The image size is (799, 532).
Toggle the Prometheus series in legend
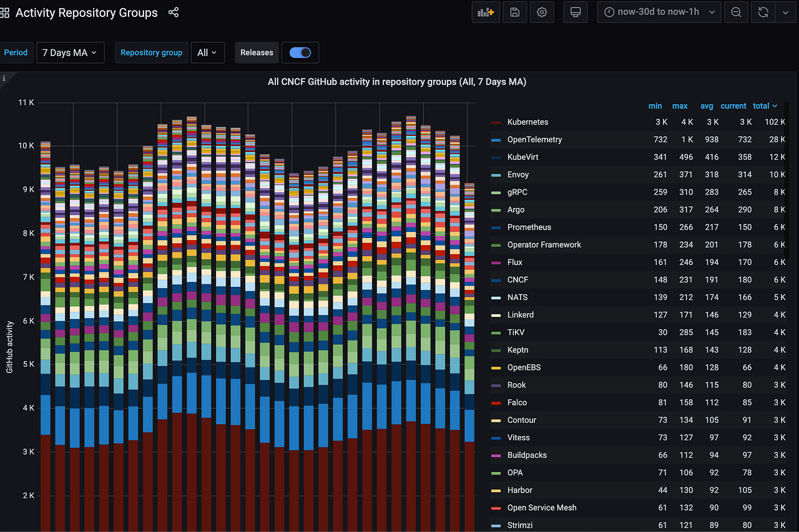pyautogui.click(x=529, y=227)
